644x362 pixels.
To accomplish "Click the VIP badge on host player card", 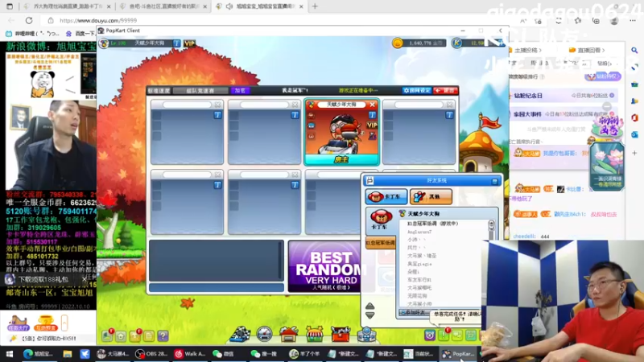I will pos(372,125).
